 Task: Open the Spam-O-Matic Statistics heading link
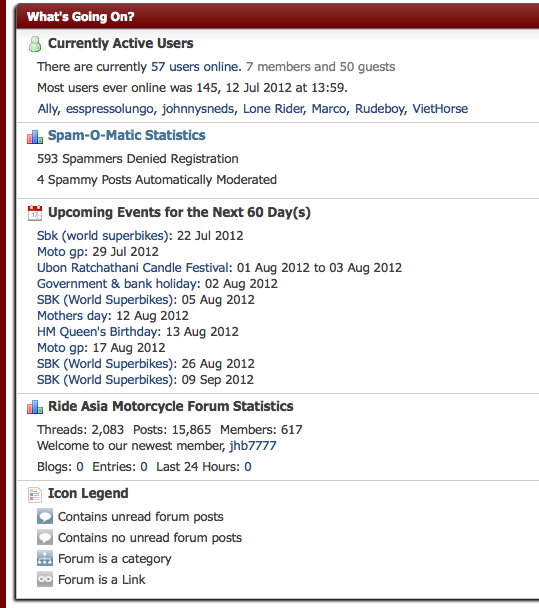126,135
